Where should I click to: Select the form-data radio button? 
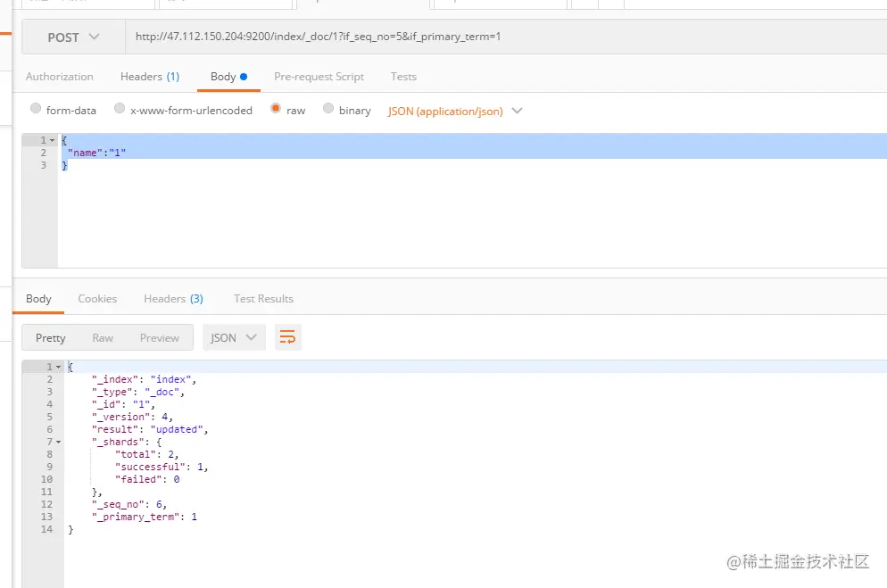(x=36, y=108)
